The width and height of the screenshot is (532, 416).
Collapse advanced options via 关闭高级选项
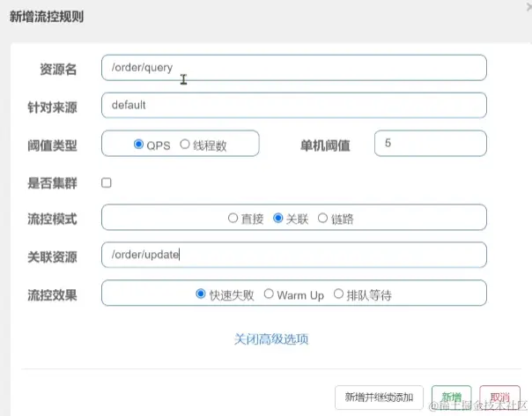tap(271, 339)
